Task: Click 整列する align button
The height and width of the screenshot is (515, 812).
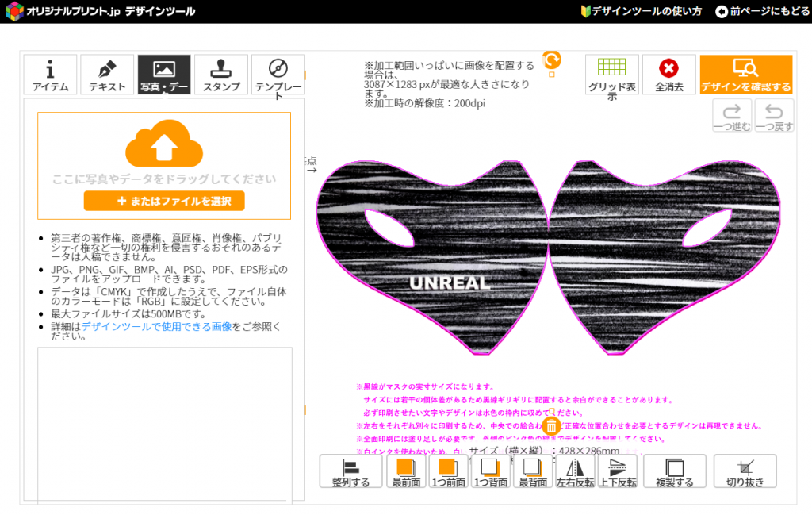Action: tap(350, 471)
